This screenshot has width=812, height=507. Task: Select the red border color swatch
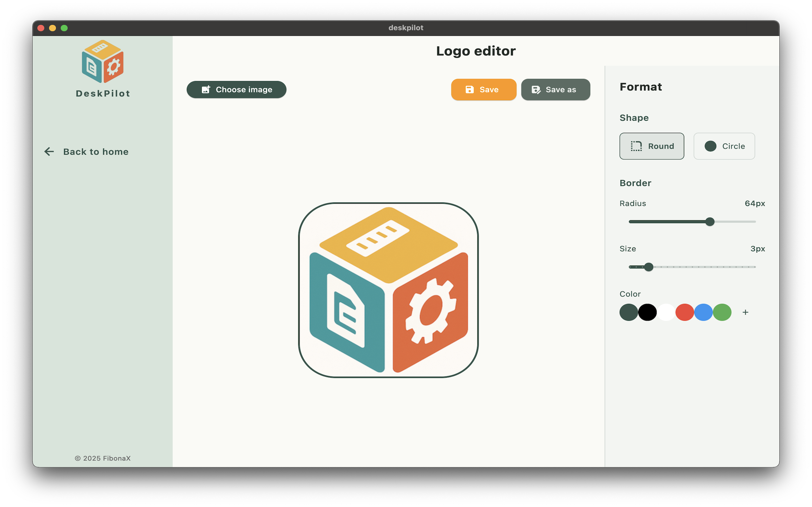(x=685, y=312)
